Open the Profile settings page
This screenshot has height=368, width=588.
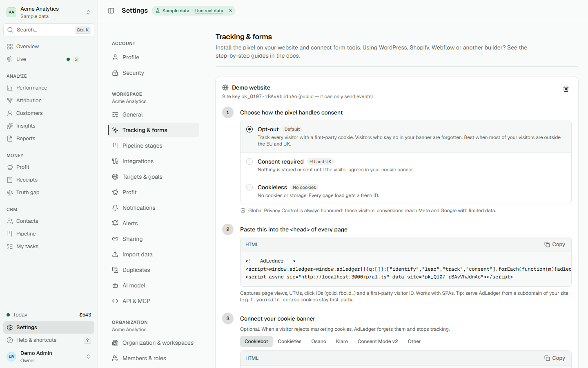[154, 57]
